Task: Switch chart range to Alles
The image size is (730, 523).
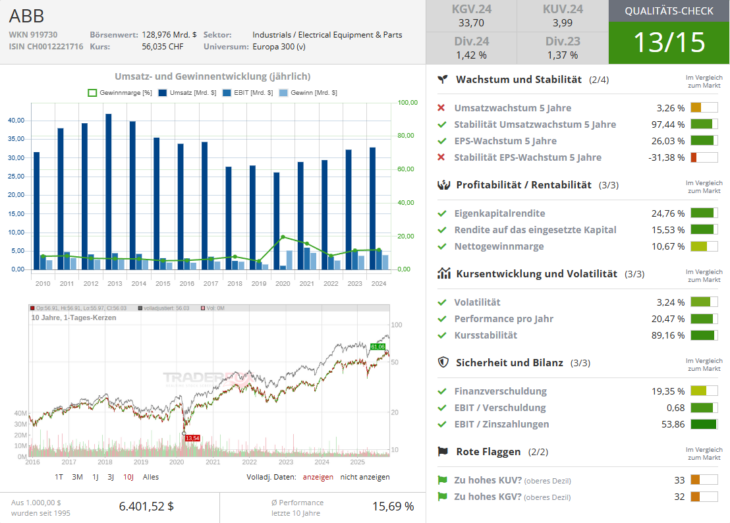Action: [152, 477]
